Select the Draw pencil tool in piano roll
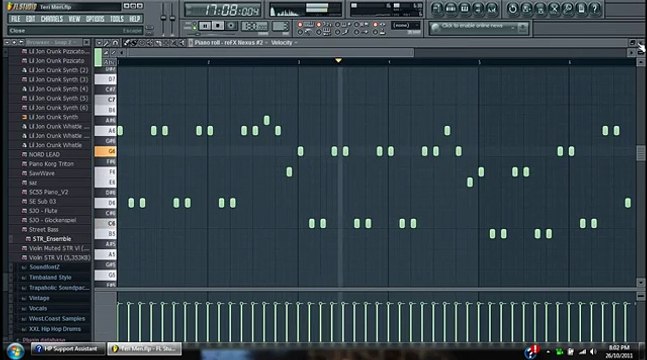 (x=126, y=43)
